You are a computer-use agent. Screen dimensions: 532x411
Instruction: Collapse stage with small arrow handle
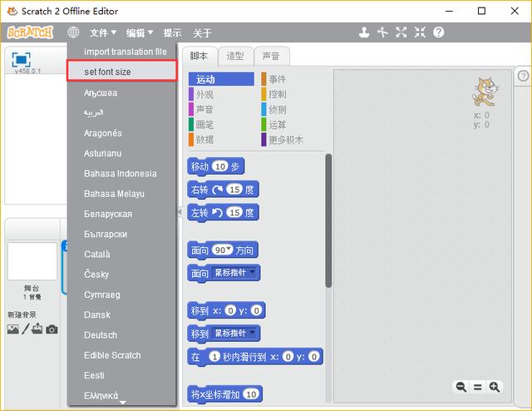pos(180,212)
